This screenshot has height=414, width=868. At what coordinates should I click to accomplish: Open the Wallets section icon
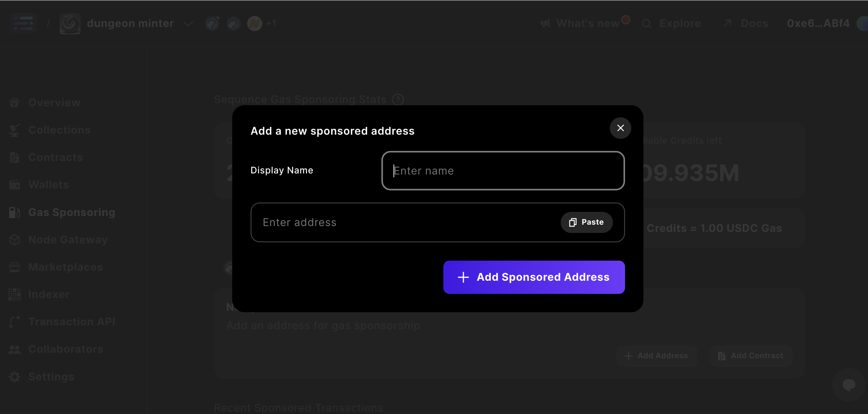tap(14, 184)
